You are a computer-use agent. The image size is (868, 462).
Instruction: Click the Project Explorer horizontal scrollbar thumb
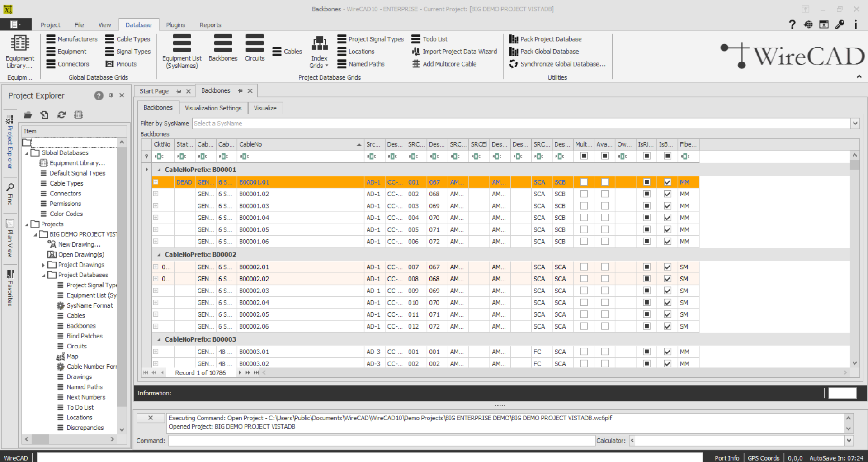click(x=40, y=439)
